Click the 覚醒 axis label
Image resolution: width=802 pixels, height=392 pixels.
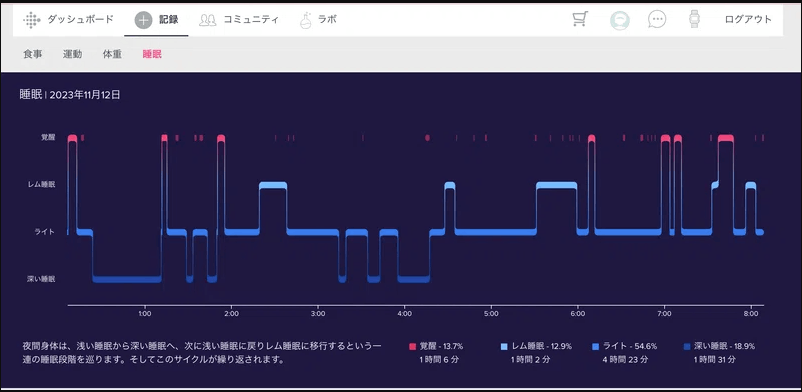[48, 138]
